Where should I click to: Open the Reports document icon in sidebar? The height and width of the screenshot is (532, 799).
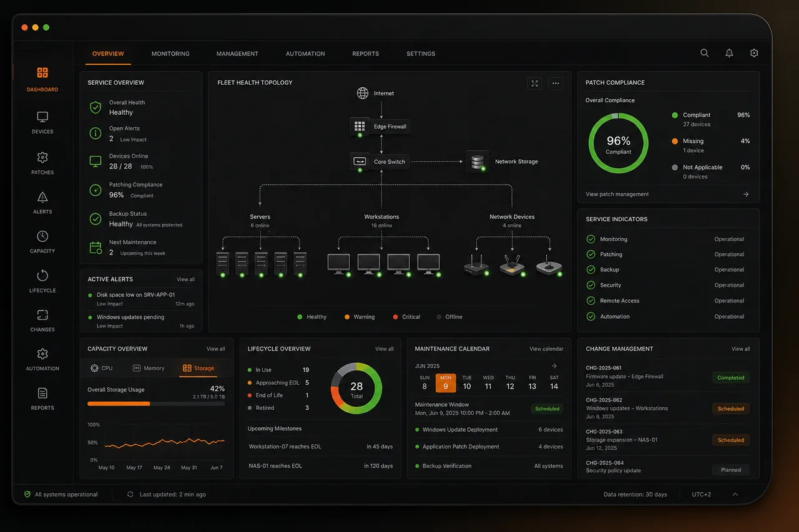pos(42,393)
